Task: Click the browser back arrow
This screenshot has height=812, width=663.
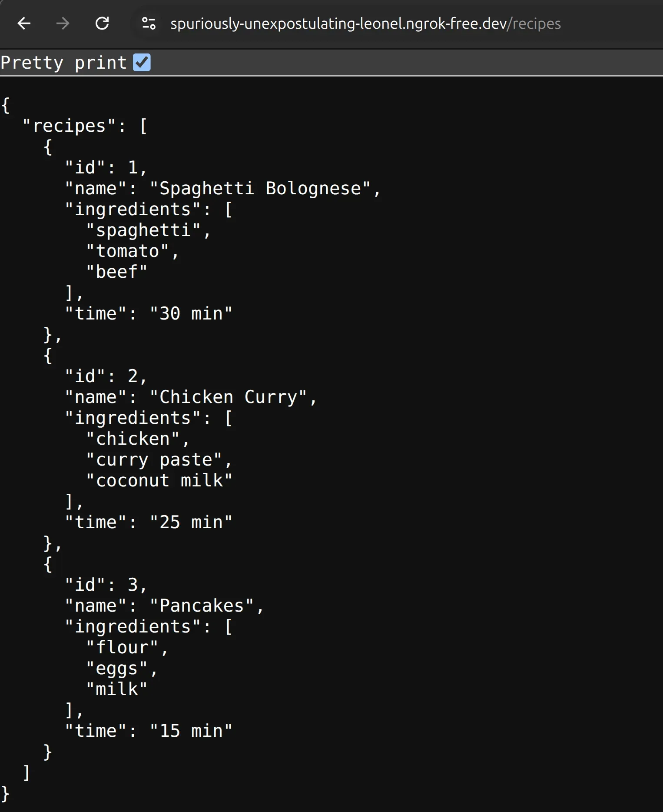Action: [24, 23]
